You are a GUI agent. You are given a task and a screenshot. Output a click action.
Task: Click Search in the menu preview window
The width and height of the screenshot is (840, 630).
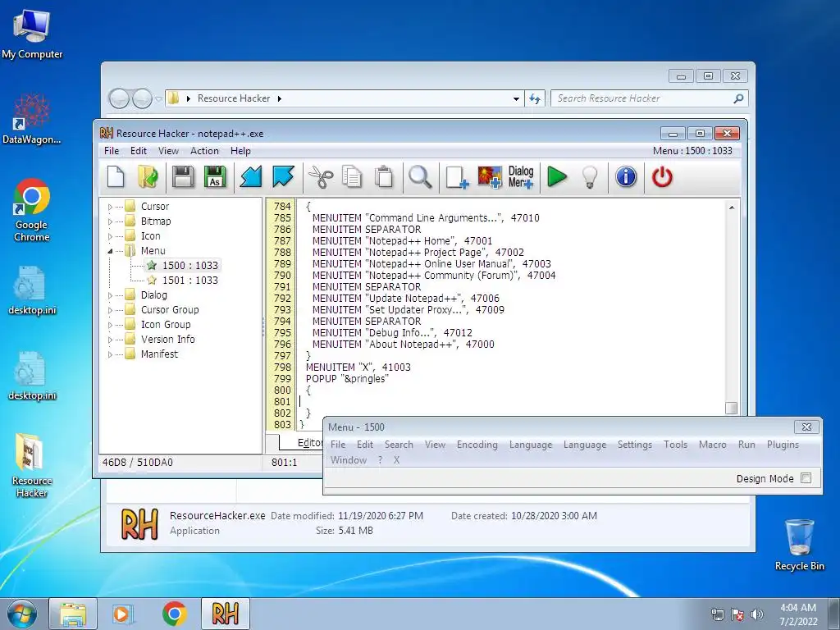[399, 445]
